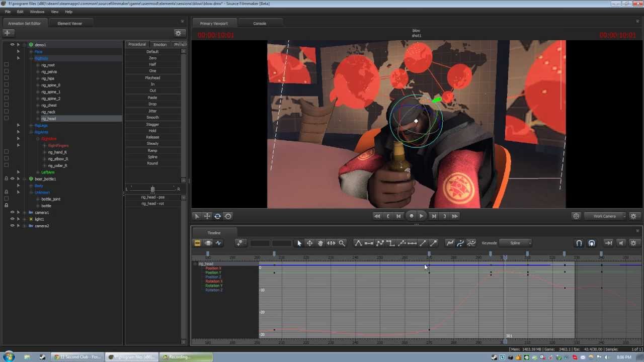Click the bookmark icon in timeline toolbar

[x=240, y=243]
